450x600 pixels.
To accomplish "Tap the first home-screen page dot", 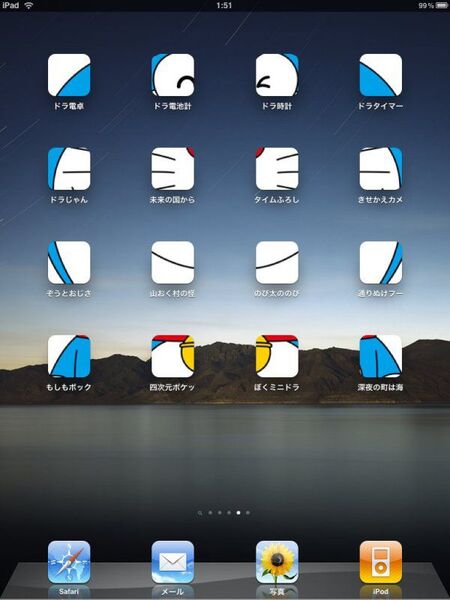I will tap(210, 512).
